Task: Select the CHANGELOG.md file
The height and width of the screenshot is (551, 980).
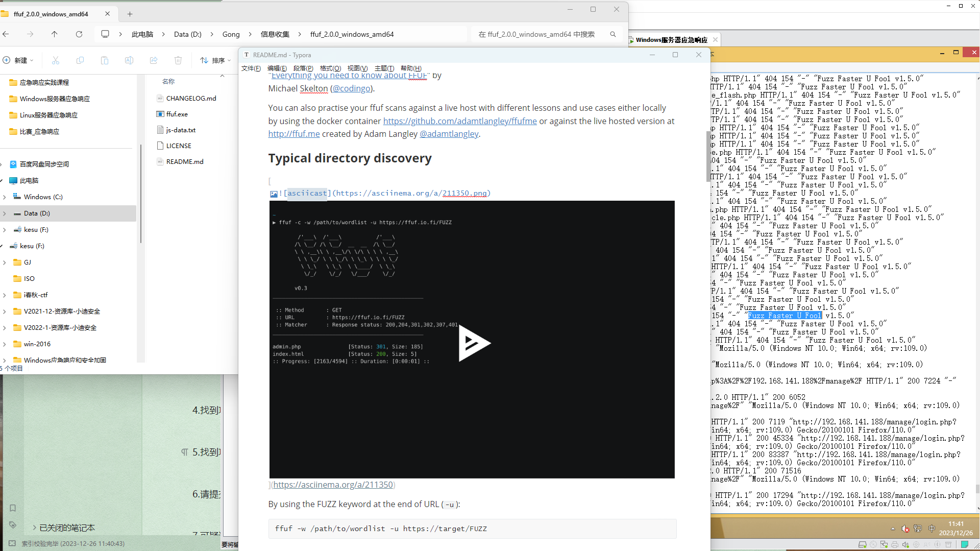Action: tap(191, 98)
